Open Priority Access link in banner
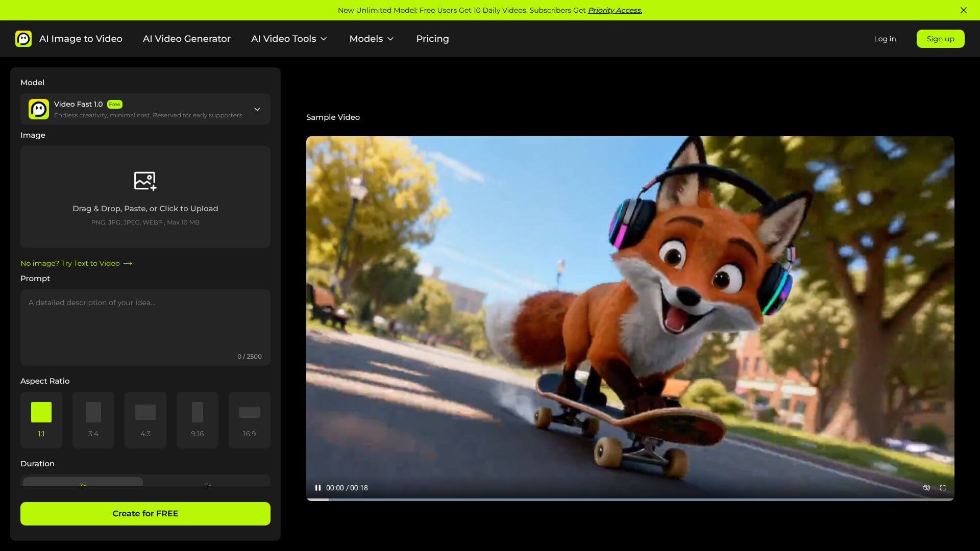Screen dimensions: 980x551 [x=615, y=10]
